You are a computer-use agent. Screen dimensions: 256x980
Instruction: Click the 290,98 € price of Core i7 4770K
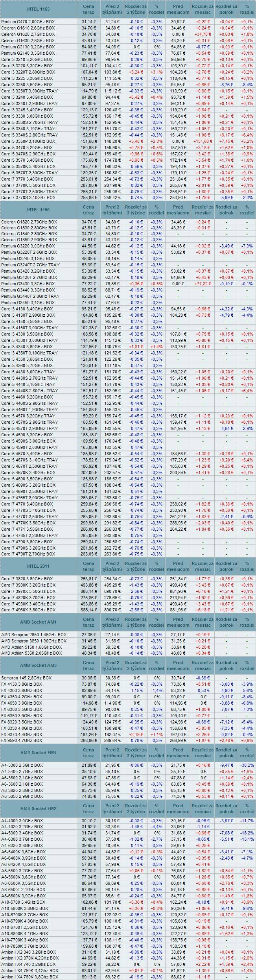click(x=88, y=523)
